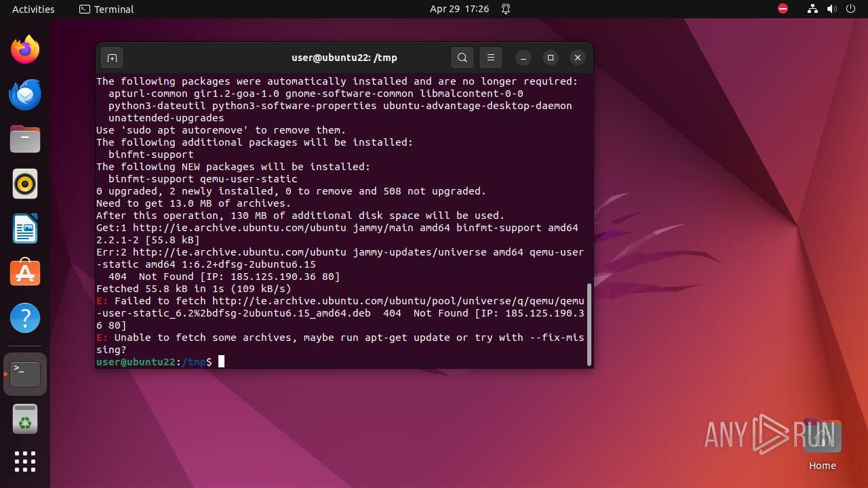
Task: Open Ubuntu Software store
Action: (25, 273)
